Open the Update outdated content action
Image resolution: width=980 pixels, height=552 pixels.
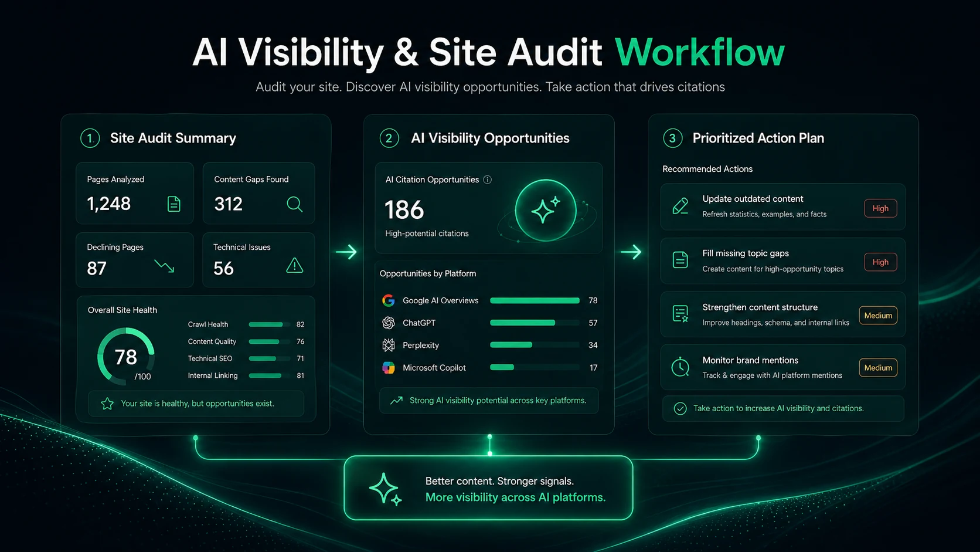click(783, 207)
